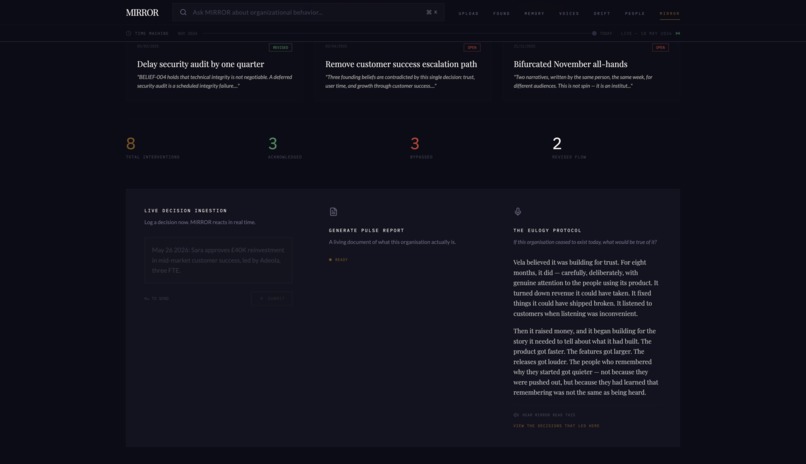Click Open badge on November all-hands card

(x=660, y=47)
